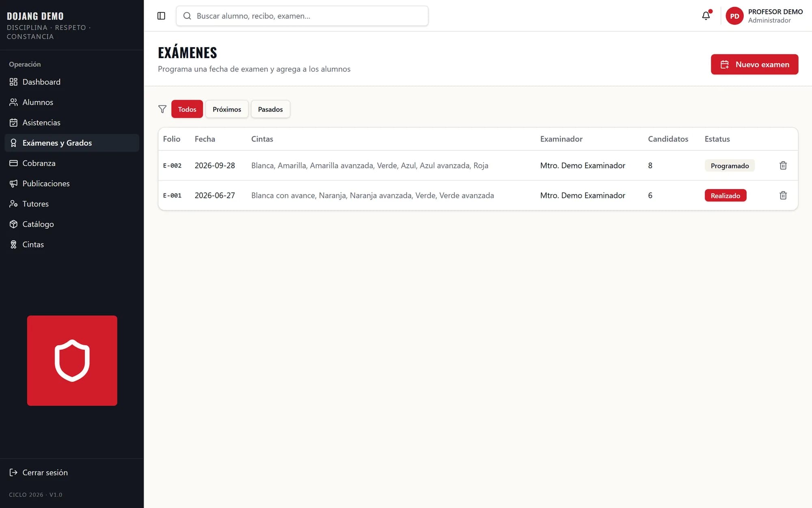This screenshot has height=508, width=812.
Task: Click the Examinador column header
Action: coord(561,139)
